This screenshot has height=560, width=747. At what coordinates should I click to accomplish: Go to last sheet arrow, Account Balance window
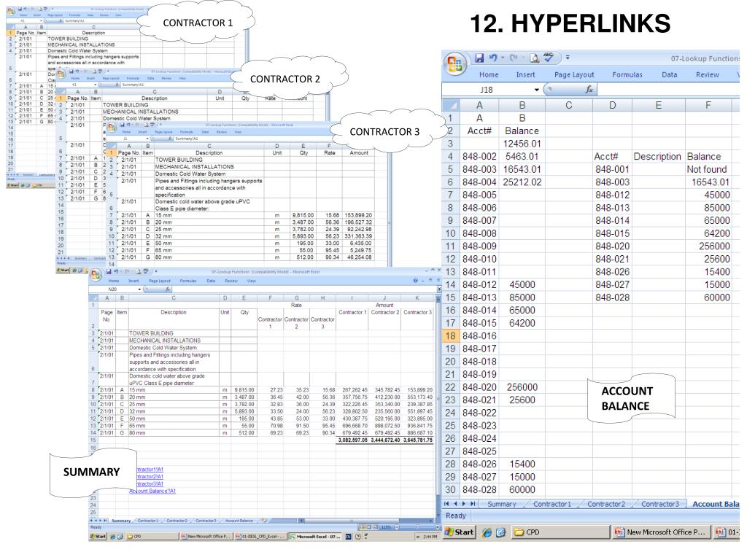pyautogui.click(x=473, y=504)
